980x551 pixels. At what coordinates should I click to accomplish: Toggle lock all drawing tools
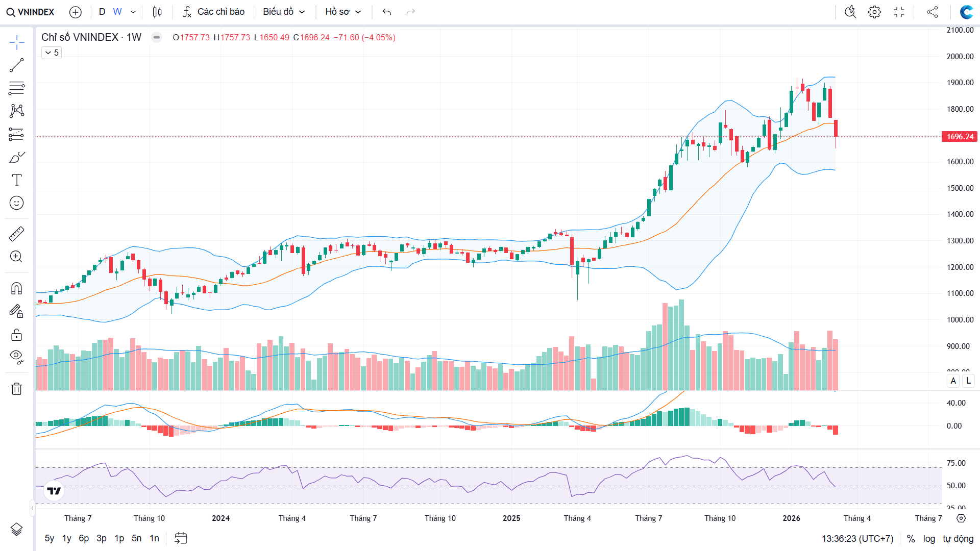pyautogui.click(x=16, y=335)
